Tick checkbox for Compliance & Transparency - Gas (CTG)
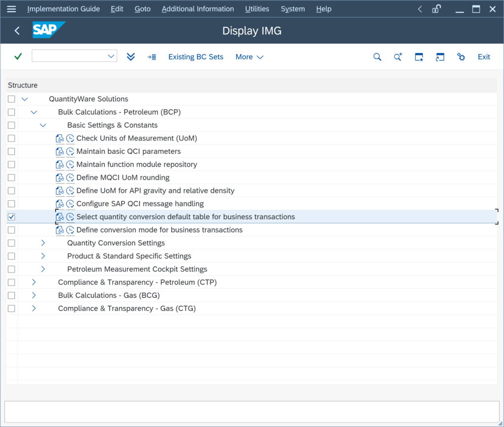504x427 pixels. tap(12, 308)
